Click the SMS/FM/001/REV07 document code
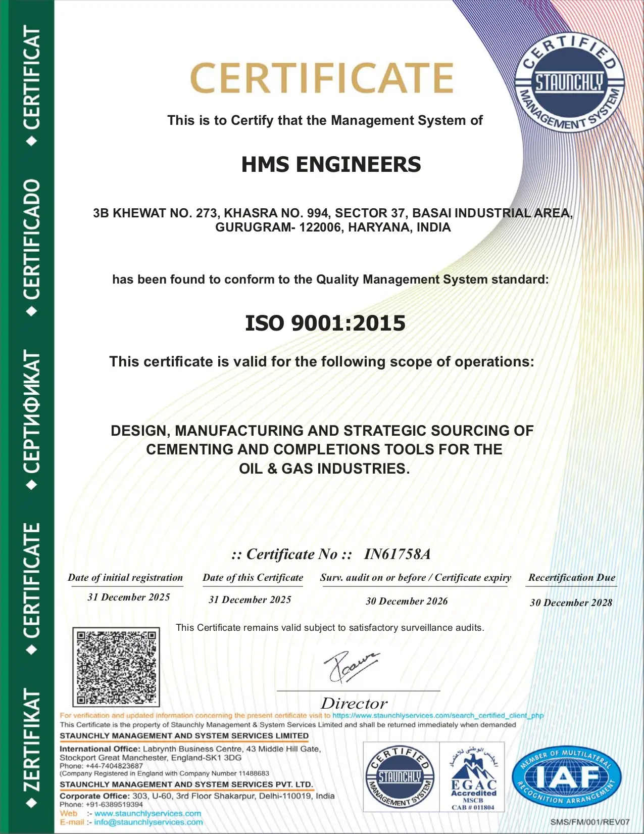The height and width of the screenshot is (834, 644). (589, 822)
